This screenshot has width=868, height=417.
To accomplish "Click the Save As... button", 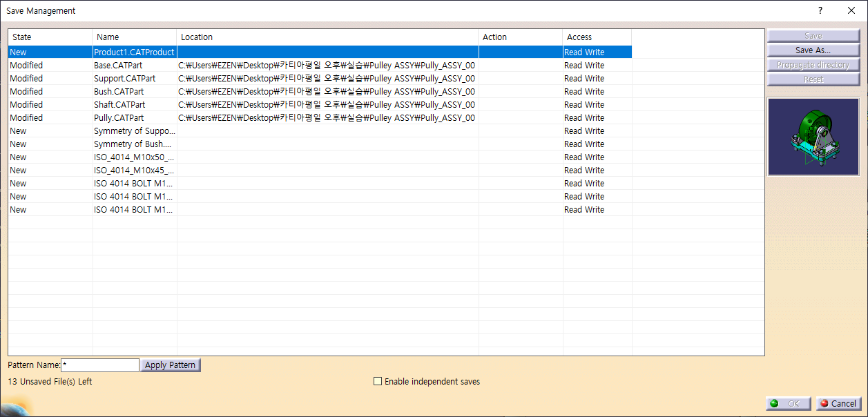I will click(813, 50).
